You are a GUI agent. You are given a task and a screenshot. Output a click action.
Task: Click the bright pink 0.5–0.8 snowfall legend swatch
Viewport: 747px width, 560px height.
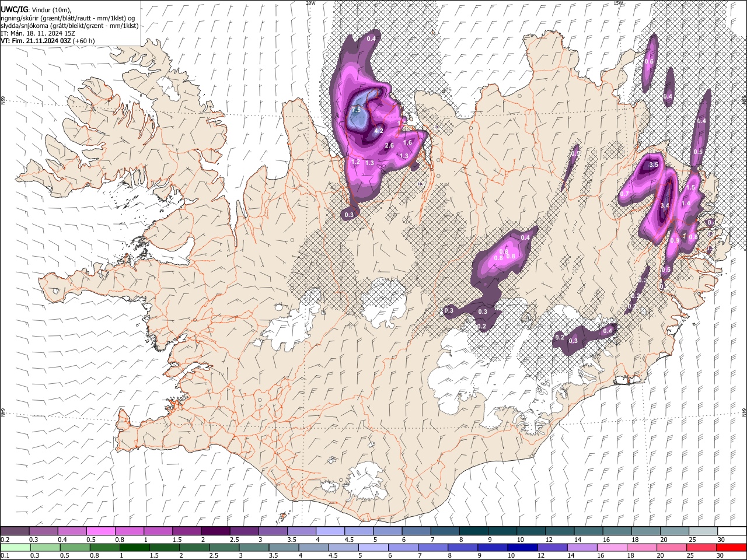tap(100, 531)
